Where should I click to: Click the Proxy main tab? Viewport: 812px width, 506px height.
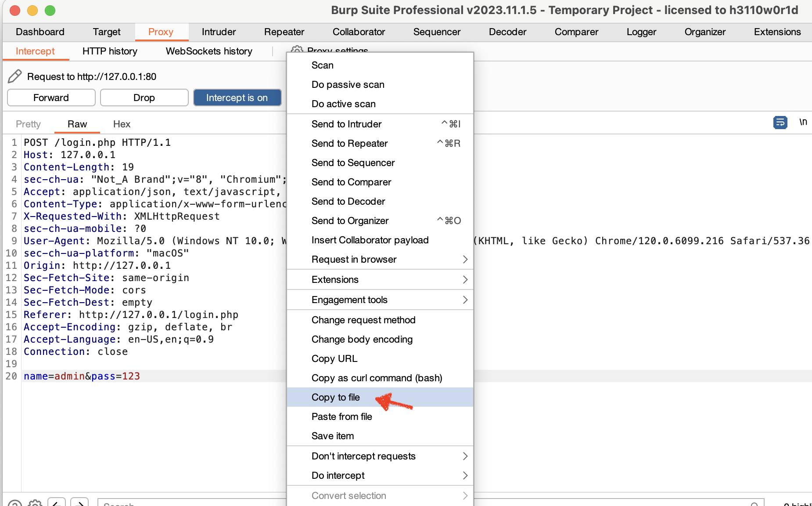click(x=161, y=32)
